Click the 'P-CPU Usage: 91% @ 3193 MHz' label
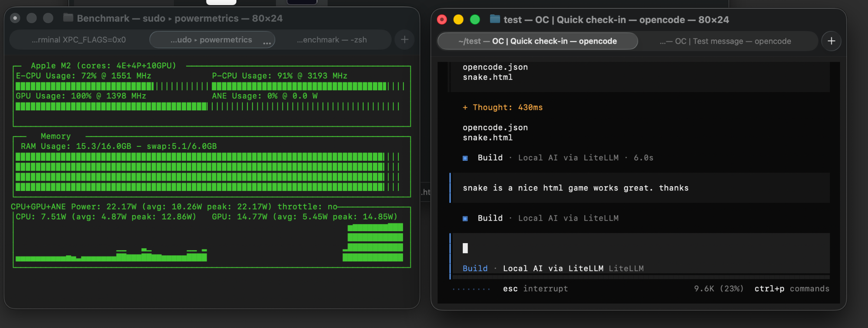The width and height of the screenshot is (868, 328). (279, 76)
